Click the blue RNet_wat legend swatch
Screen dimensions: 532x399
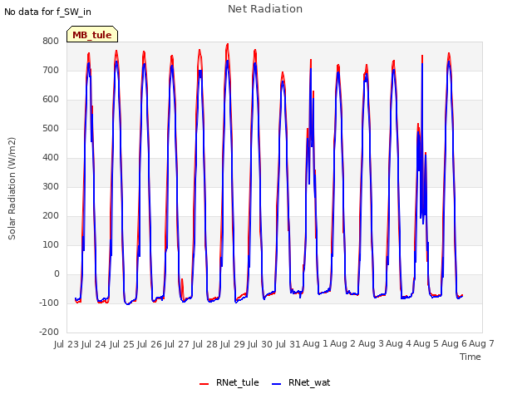pos(277,384)
